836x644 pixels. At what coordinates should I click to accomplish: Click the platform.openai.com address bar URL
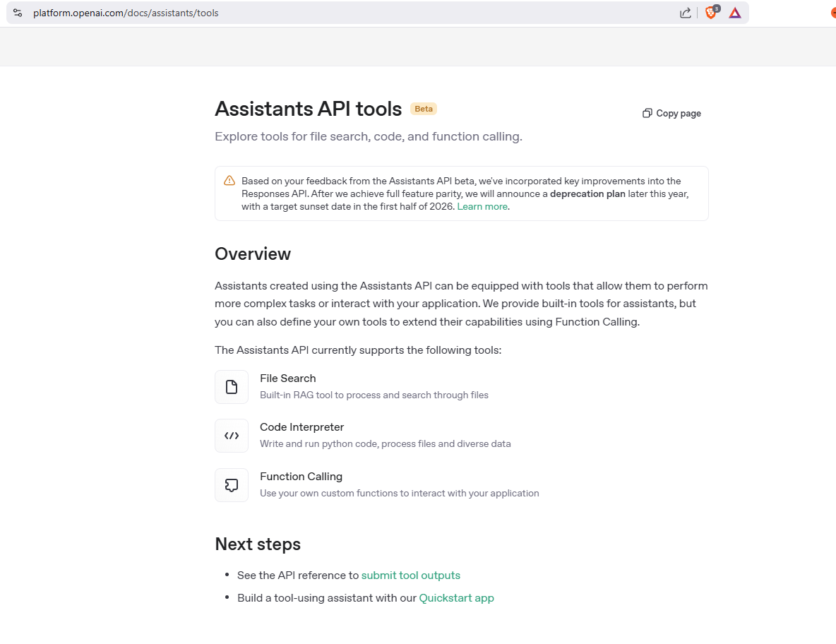point(126,13)
